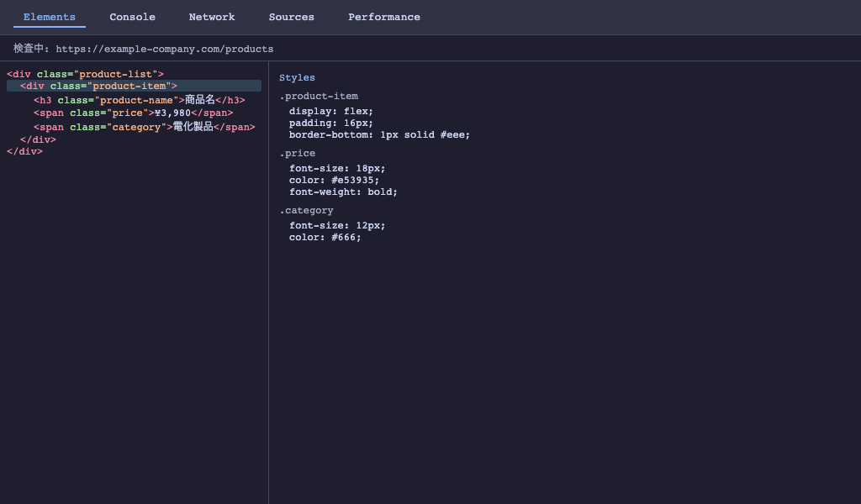Open the Sources tab
The width and height of the screenshot is (861, 504).
291,17
